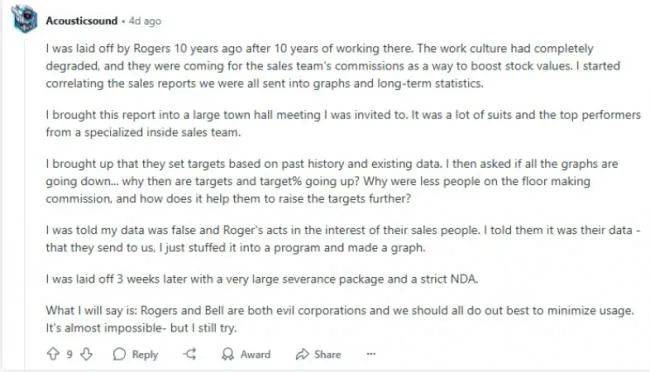Image resolution: width=650 pixels, height=372 pixels.
Task: Downvote the Acousticsound comment
Action: point(86,354)
